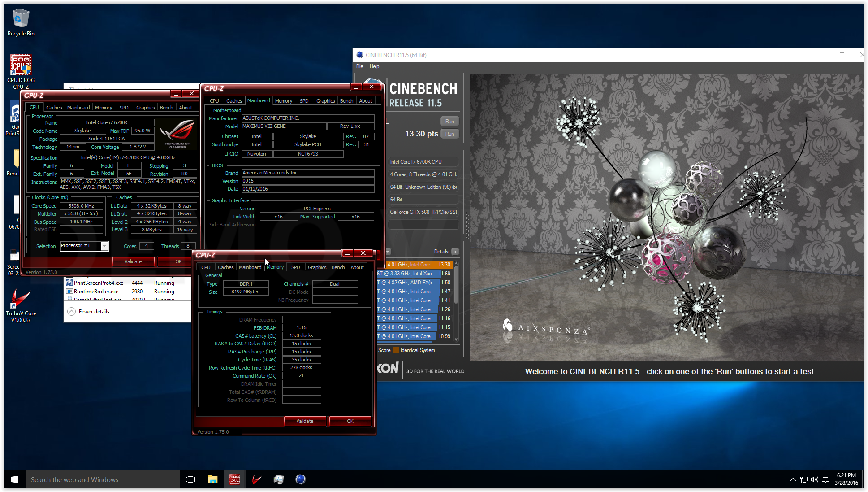Viewport: 868px width, 492px height.
Task: Select the 10.99 ranking entry
Action: click(415, 336)
